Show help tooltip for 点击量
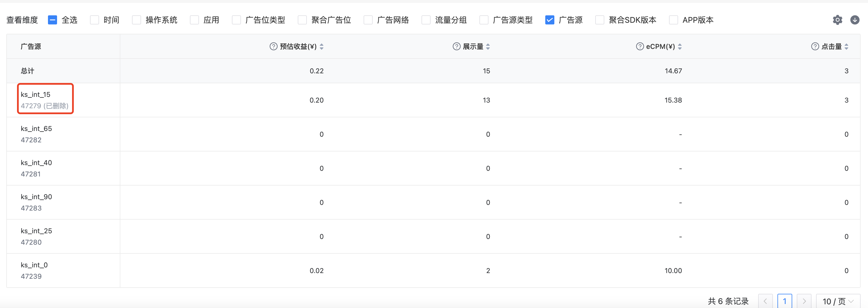Image resolution: width=868 pixels, height=308 pixels. [815, 46]
